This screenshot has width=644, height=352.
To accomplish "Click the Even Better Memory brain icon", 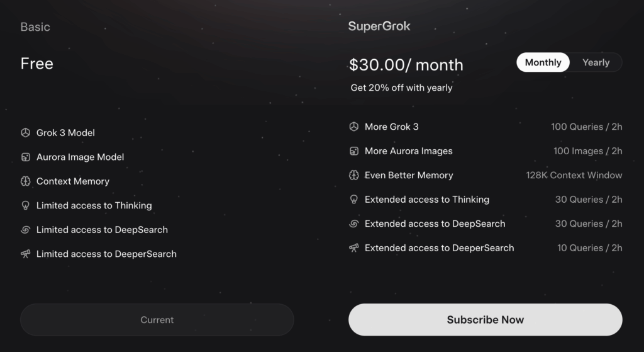I will [x=353, y=175].
